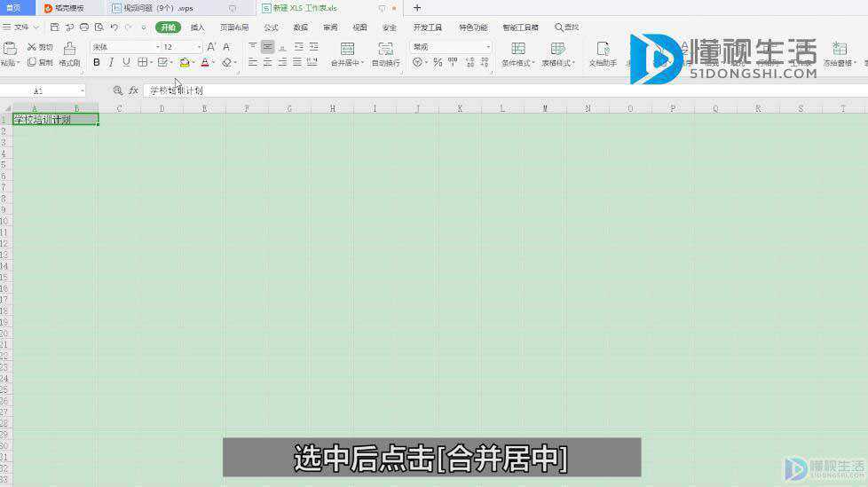
Task: Switch to the Page Layout tab
Action: coord(234,27)
